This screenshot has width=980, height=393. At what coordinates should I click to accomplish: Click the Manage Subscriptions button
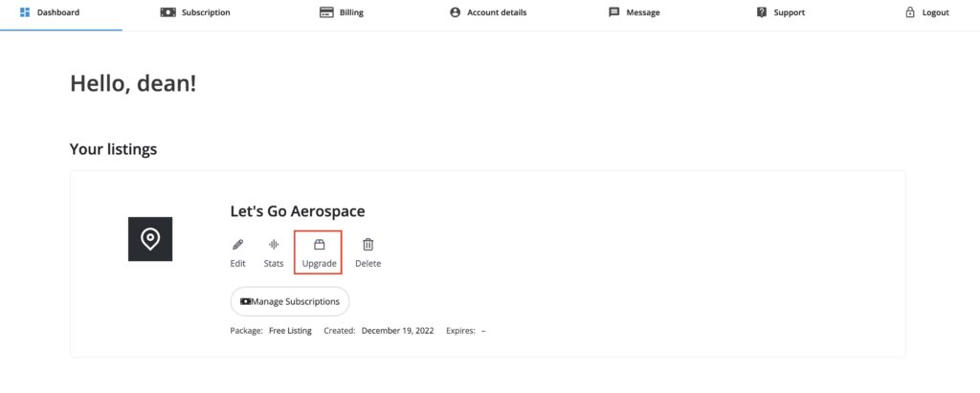click(290, 302)
